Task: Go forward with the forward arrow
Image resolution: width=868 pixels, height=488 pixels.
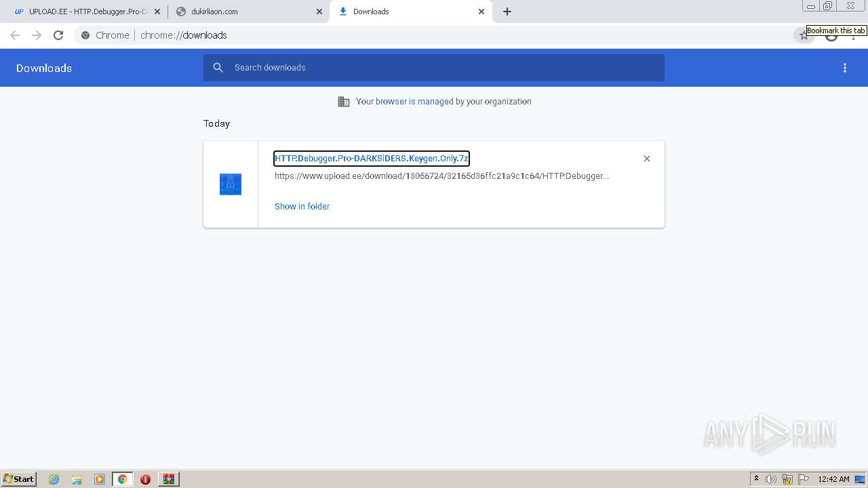Action: click(x=37, y=35)
